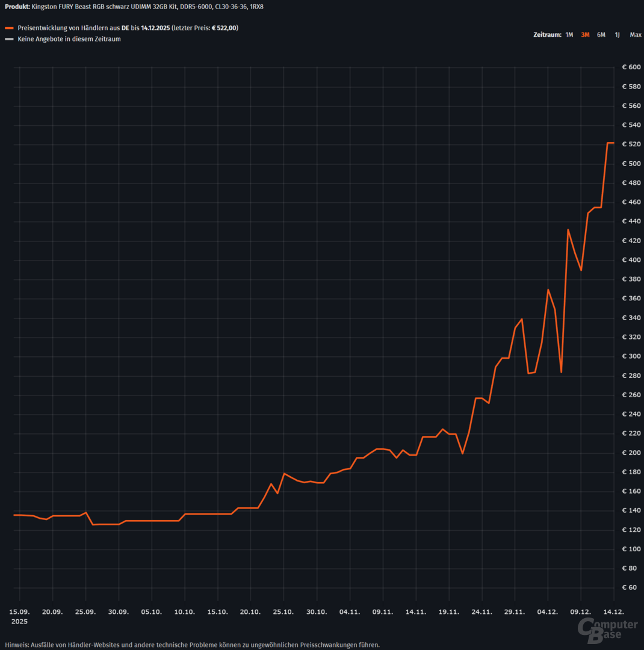Select the 1J time range option
This screenshot has height=650, width=644.
coord(617,35)
